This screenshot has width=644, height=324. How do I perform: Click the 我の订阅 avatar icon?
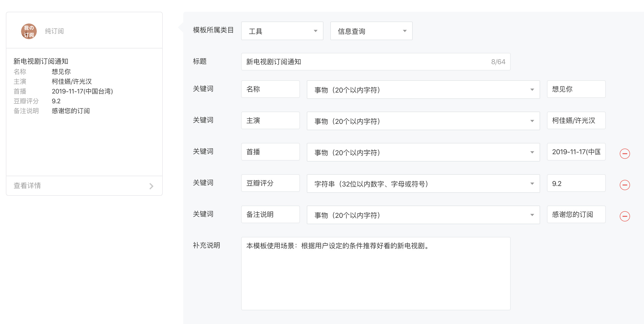[29, 31]
